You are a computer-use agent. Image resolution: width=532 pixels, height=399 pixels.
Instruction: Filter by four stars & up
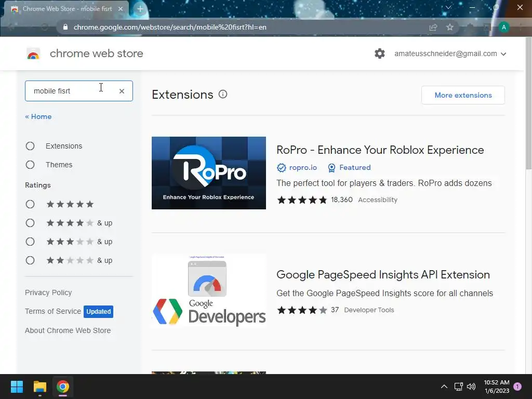point(30,223)
